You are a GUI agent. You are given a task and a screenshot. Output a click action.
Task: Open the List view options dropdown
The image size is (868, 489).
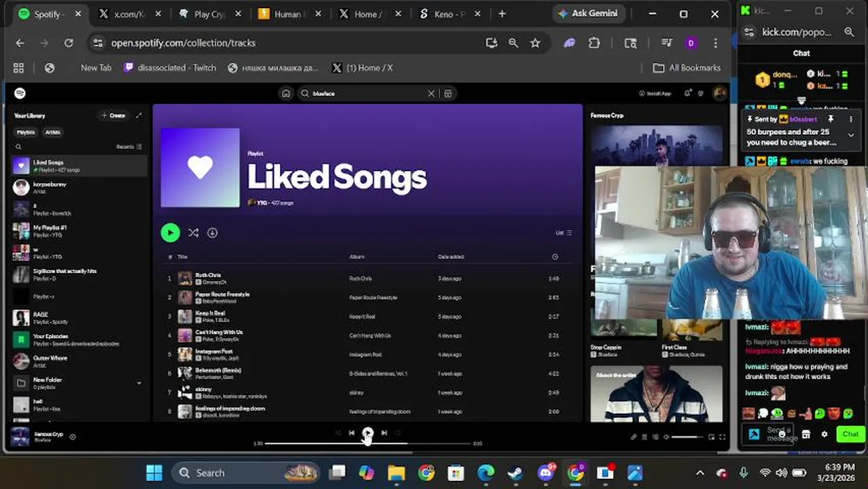(564, 233)
